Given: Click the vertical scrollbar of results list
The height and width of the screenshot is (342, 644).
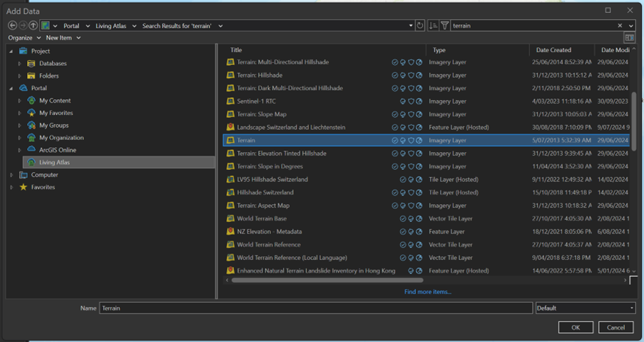Looking at the screenshot, I should point(634,121).
